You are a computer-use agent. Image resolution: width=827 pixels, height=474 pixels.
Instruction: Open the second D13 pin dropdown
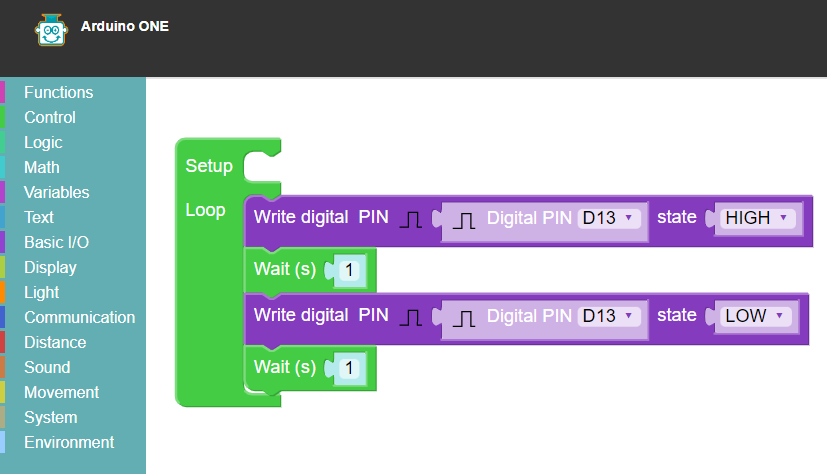click(608, 316)
